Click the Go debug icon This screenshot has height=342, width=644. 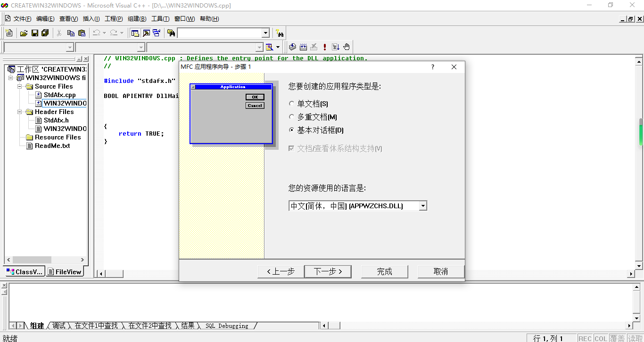pyautogui.click(x=336, y=47)
